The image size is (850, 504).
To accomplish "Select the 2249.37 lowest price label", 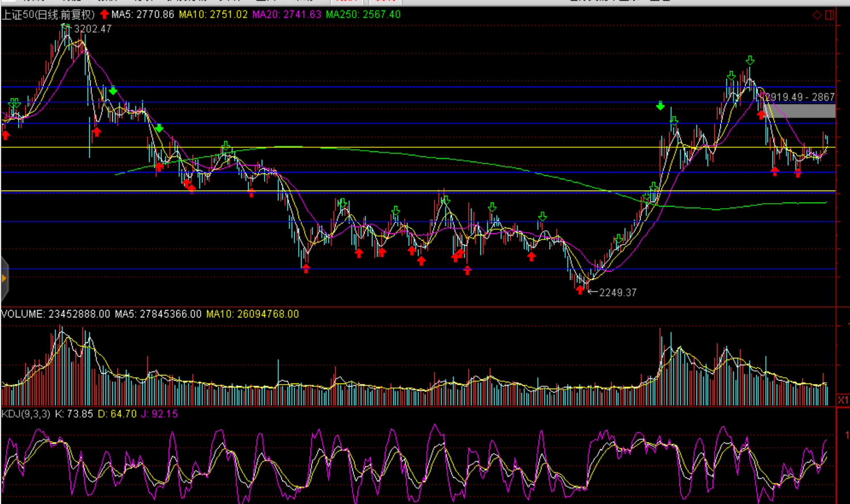I will tap(618, 292).
